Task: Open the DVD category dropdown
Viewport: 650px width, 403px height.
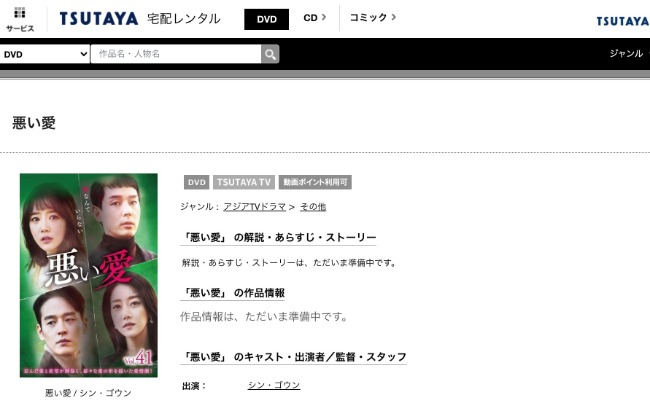Action: [x=45, y=54]
